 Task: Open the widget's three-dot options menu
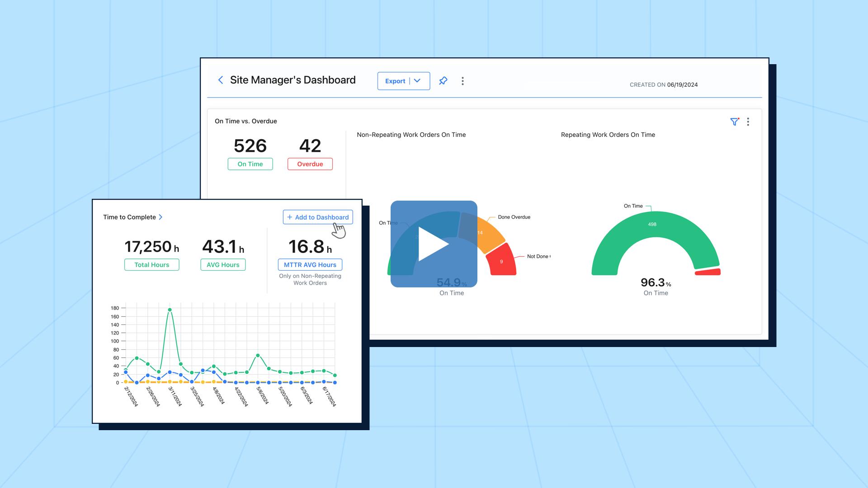[748, 122]
